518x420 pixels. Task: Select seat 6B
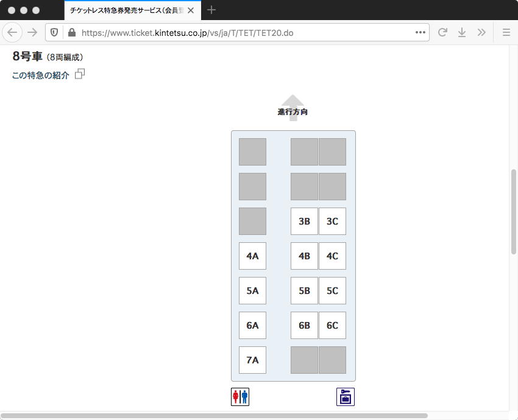point(304,325)
